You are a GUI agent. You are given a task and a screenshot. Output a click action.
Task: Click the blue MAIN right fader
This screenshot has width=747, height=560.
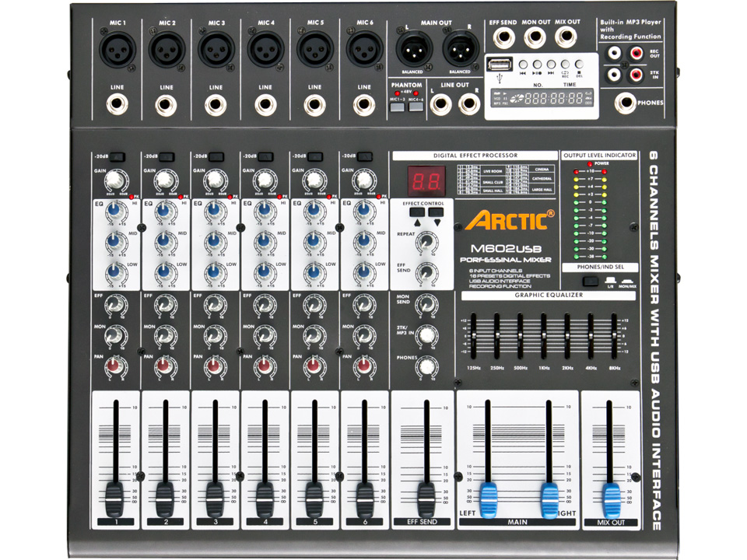pyautogui.click(x=550, y=501)
